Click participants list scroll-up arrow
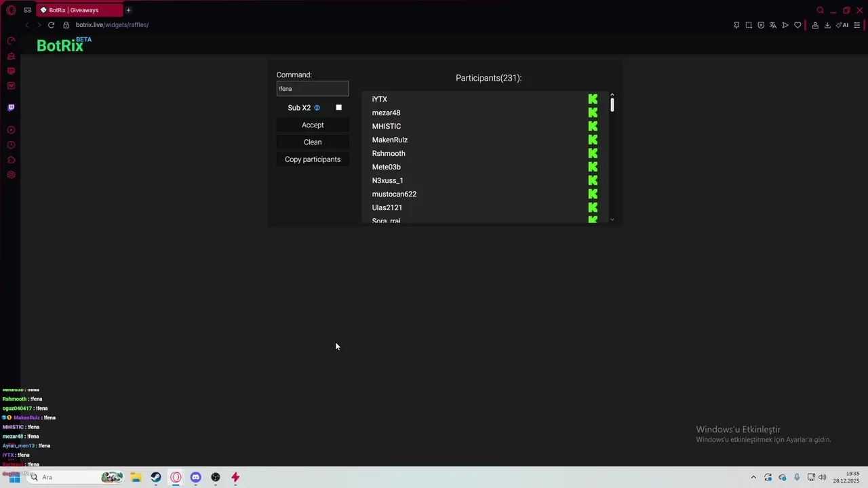Screen dimensions: 868x488 (x=612, y=95)
